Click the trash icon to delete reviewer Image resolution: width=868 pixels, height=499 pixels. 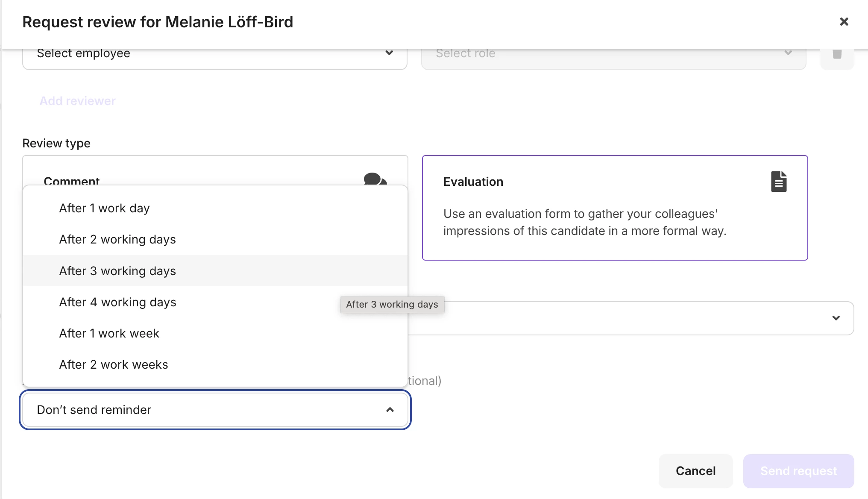[837, 54]
